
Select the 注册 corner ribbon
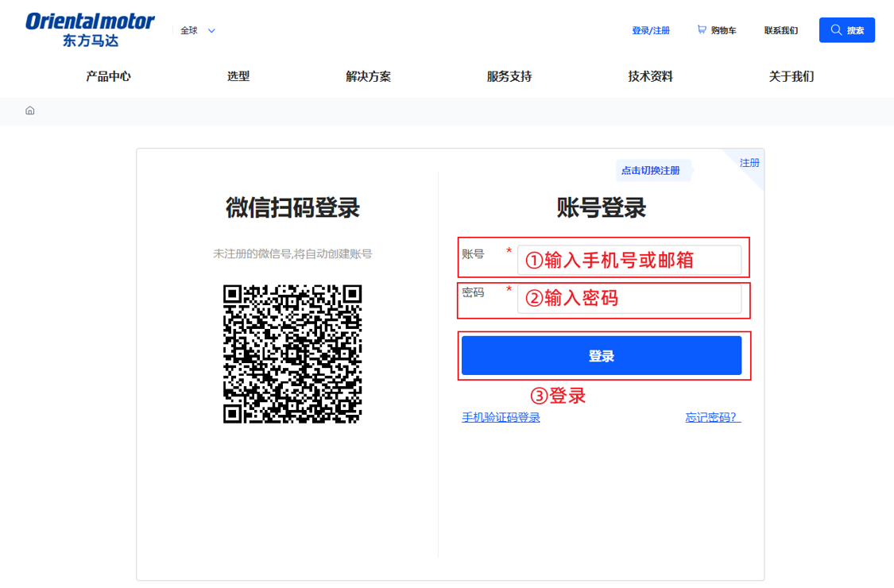[749, 162]
